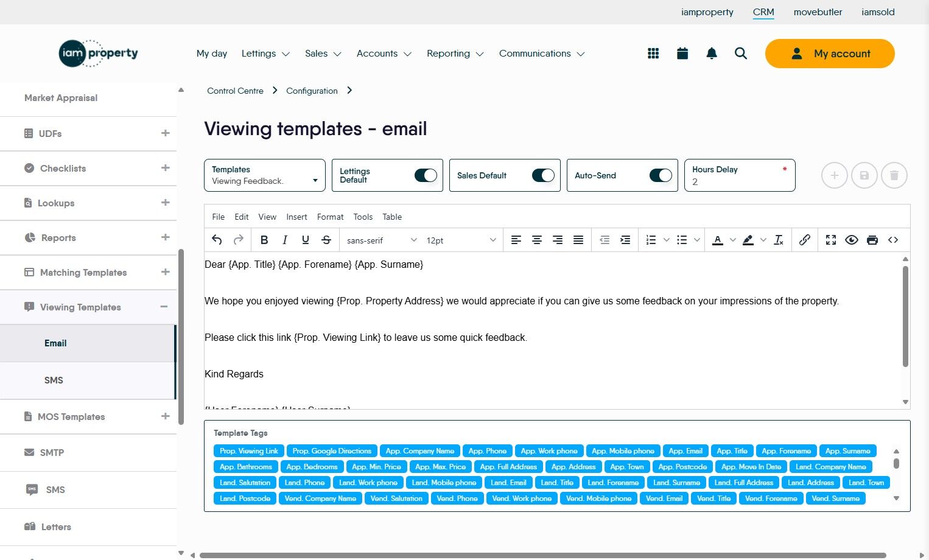Insert the App. Forename tag
The image size is (929, 560).
(x=786, y=451)
